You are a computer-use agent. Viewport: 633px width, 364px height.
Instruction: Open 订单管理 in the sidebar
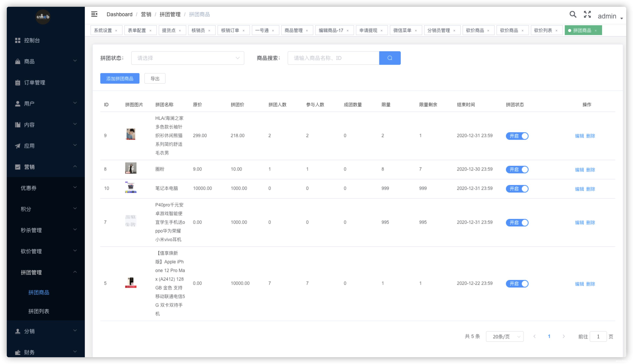click(34, 83)
